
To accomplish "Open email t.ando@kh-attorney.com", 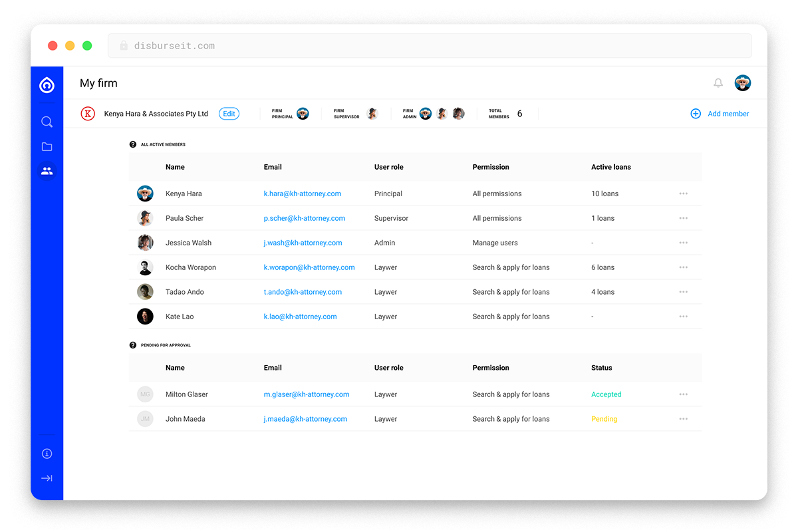I will pos(303,292).
